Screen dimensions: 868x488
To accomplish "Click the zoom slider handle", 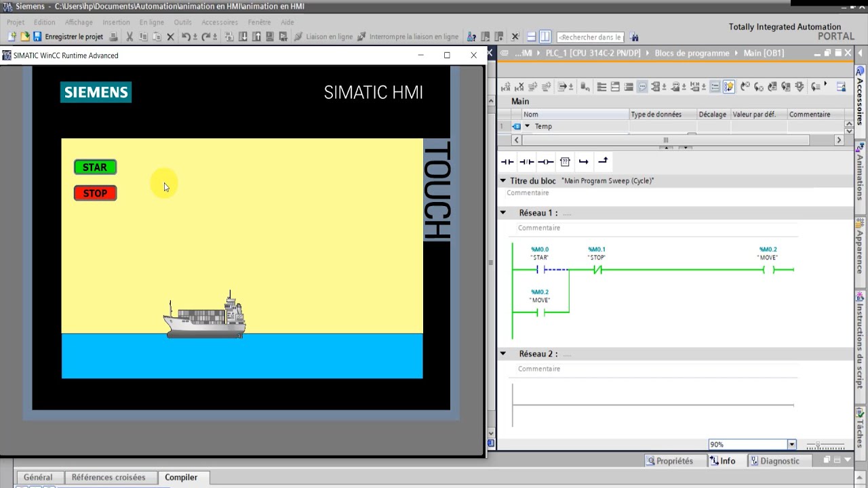I will tap(819, 445).
